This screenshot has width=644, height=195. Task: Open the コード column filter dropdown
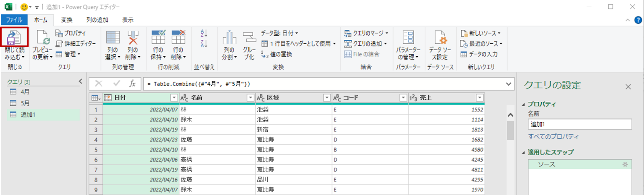[x=403, y=98]
